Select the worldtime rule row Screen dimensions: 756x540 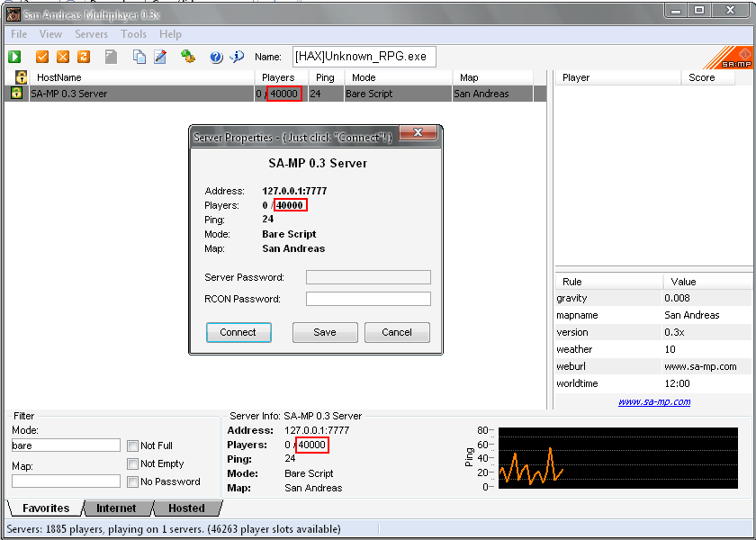click(653, 383)
